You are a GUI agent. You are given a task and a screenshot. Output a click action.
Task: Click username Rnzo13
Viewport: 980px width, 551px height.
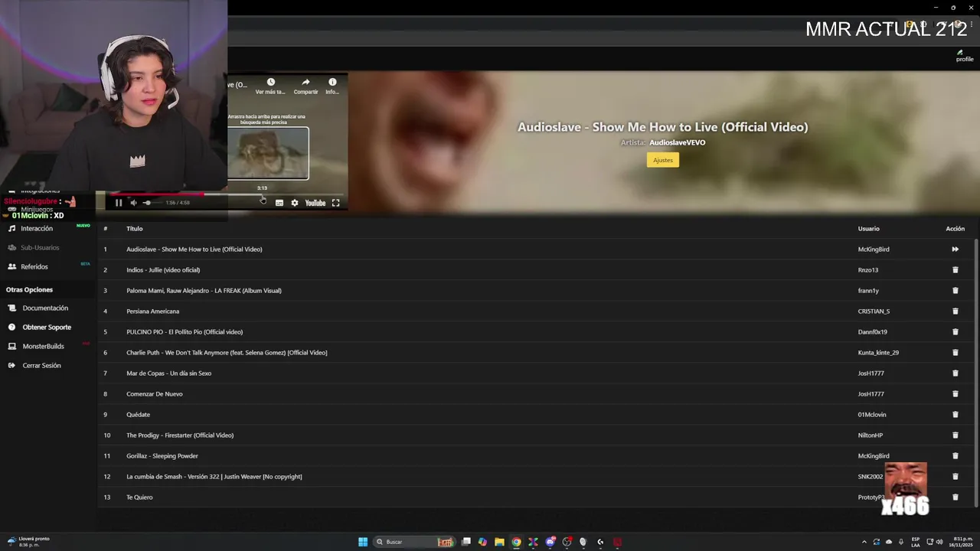[x=868, y=269]
